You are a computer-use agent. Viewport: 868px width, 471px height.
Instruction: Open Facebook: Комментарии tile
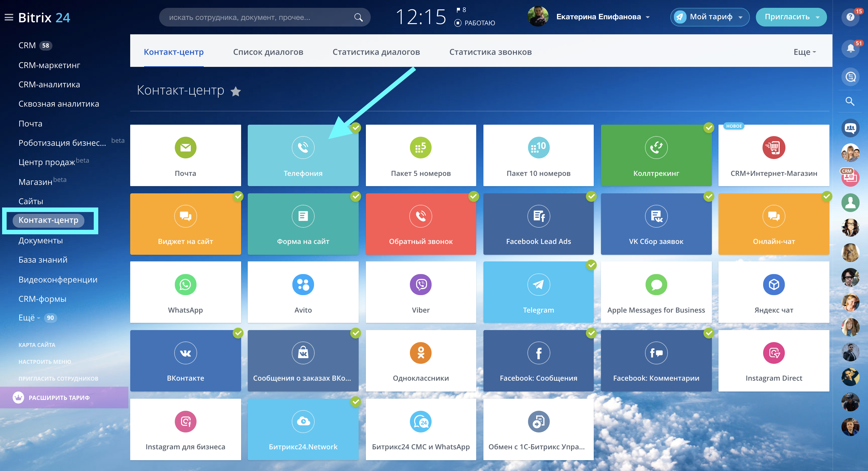click(x=656, y=360)
